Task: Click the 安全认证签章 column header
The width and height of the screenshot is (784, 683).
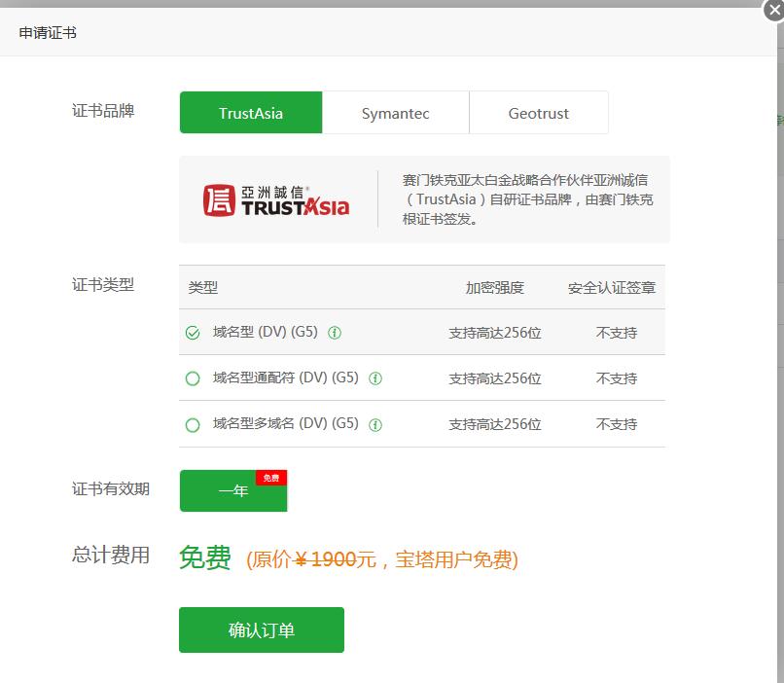Action: click(612, 287)
